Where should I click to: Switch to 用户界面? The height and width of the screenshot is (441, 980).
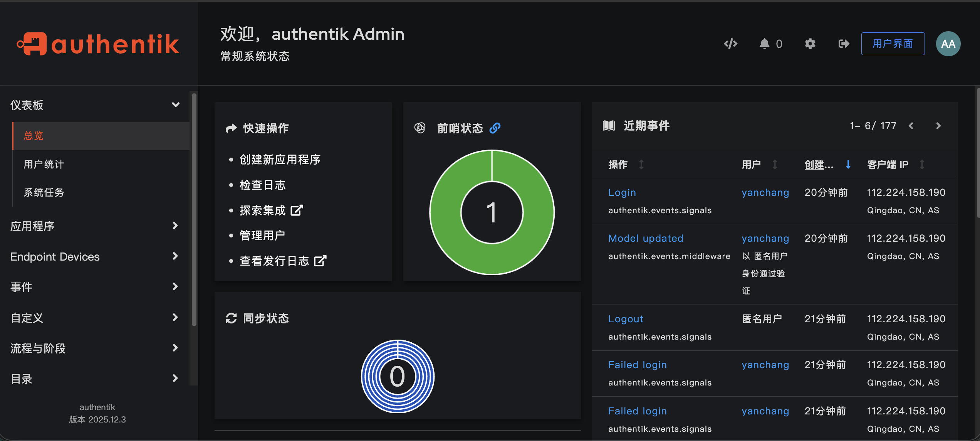[x=893, y=44]
